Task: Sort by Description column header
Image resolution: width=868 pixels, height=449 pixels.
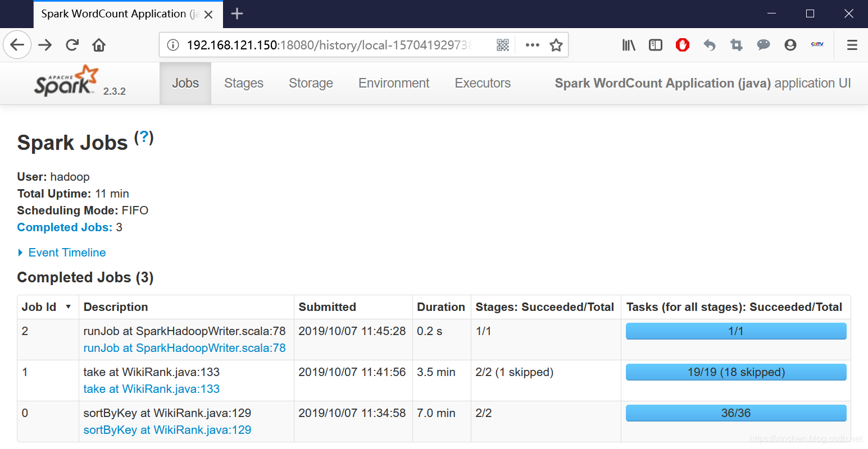Action: [x=186, y=307]
